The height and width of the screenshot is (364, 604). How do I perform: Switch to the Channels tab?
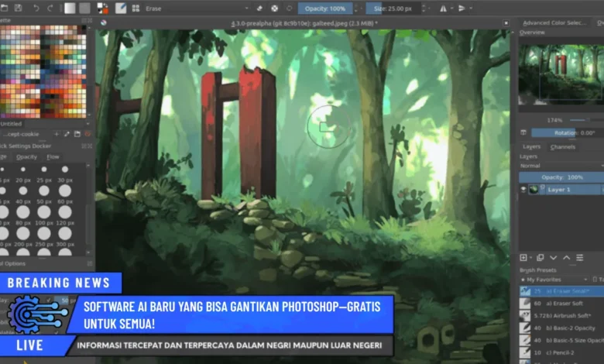tap(563, 146)
